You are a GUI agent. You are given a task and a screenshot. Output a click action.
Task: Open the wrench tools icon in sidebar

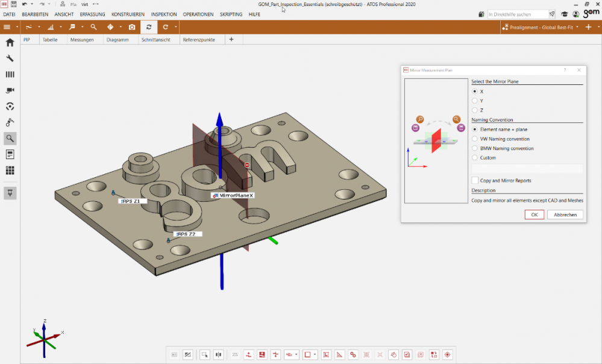point(10,58)
